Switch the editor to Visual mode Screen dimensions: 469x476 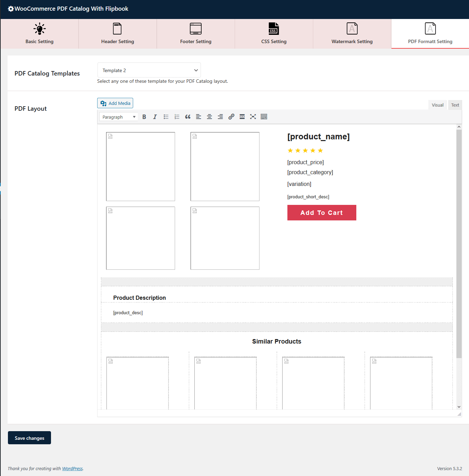tap(438, 105)
